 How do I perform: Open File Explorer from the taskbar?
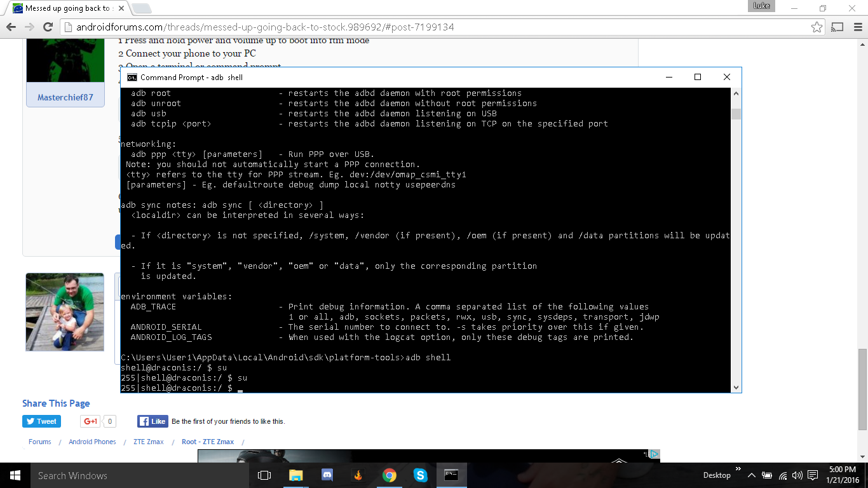(x=296, y=475)
